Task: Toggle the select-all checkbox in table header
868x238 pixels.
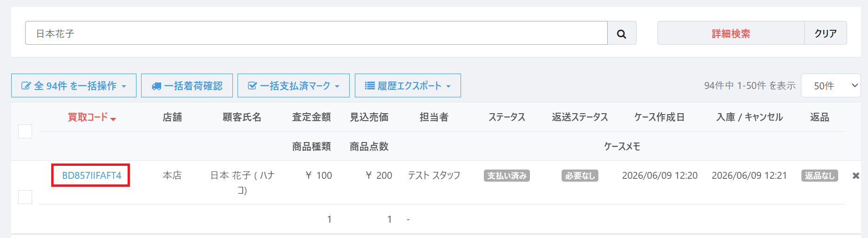Action: pos(25,131)
